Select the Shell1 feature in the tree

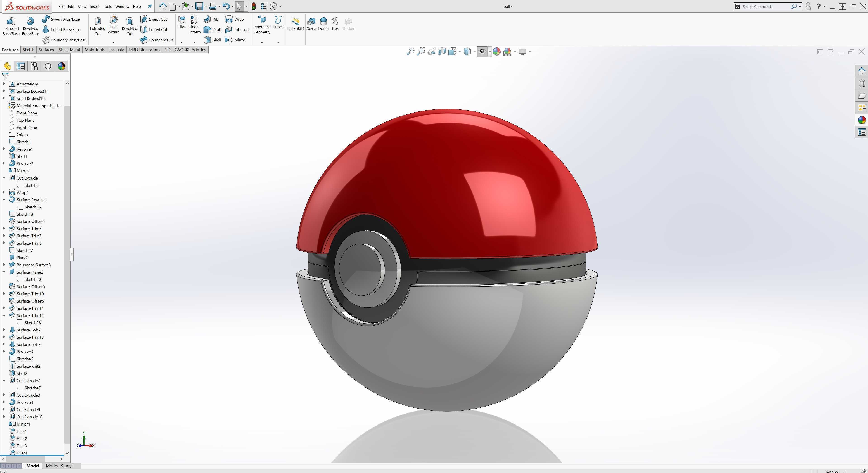click(21, 156)
